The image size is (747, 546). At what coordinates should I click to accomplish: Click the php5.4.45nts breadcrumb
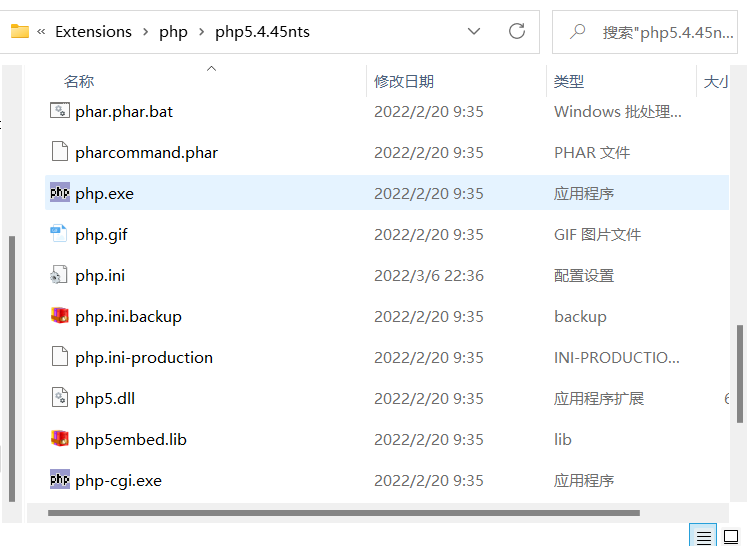[x=262, y=32]
